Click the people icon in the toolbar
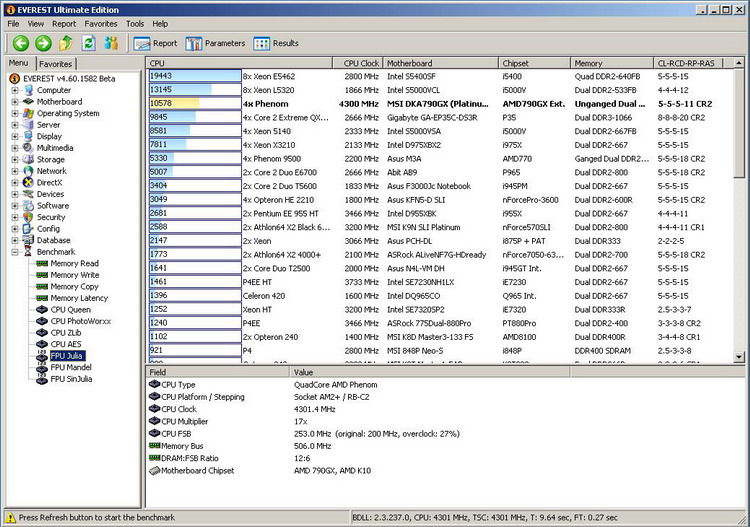The image size is (750, 527). [x=111, y=43]
